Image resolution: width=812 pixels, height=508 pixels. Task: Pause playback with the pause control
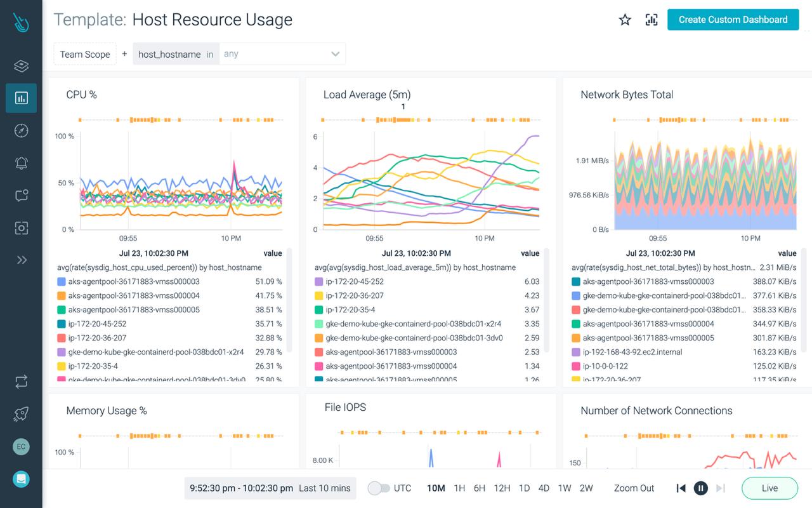pyautogui.click(x=700, y=488)
